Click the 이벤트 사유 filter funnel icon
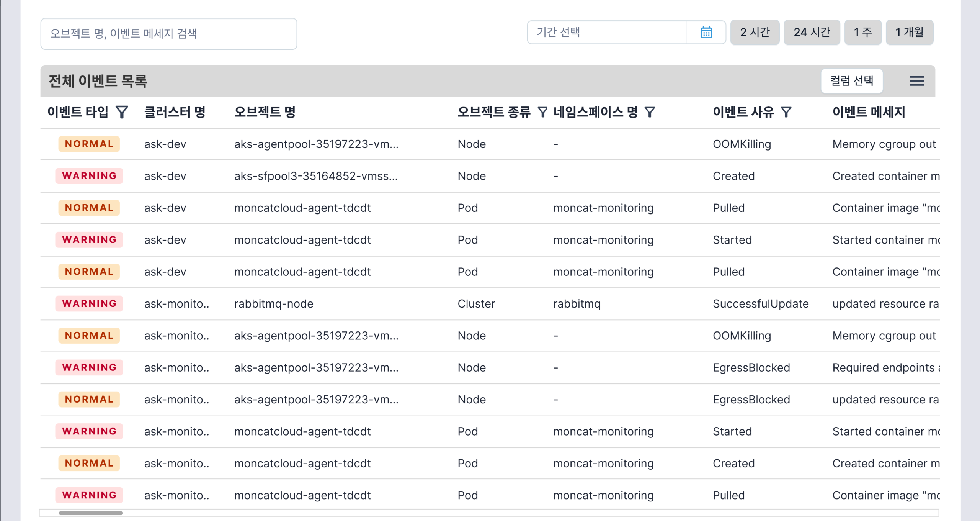Image resolution: width=980 pixels, height=521 pixels. [x=786, y=112]
